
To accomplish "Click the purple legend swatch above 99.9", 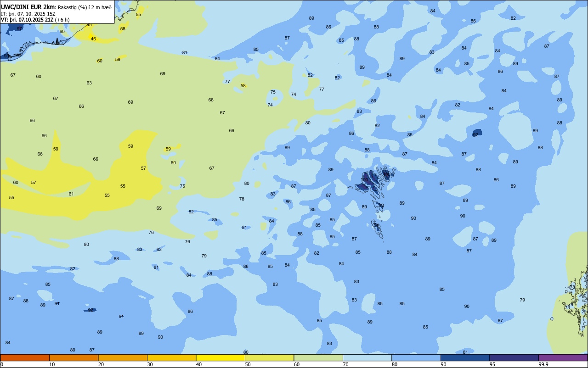I will 563,357.
